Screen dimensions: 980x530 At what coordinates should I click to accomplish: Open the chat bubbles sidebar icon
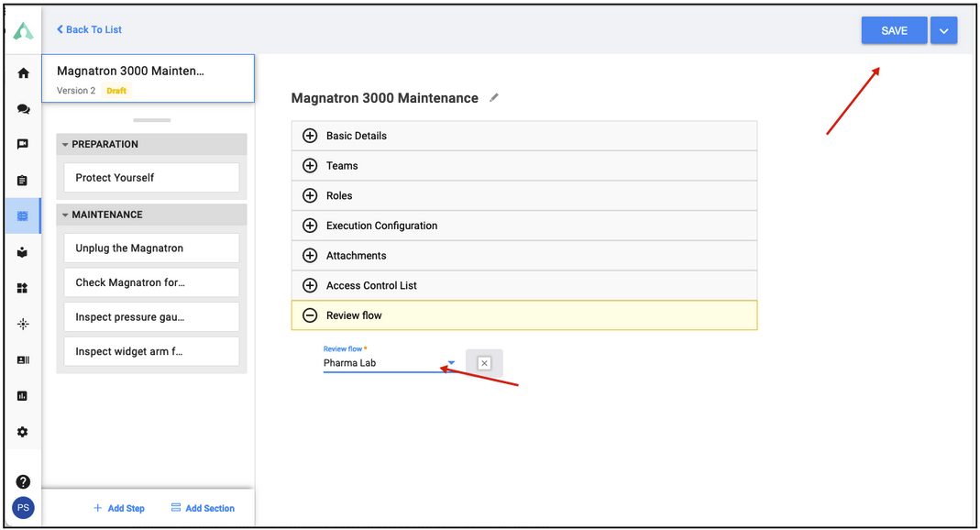23,109
